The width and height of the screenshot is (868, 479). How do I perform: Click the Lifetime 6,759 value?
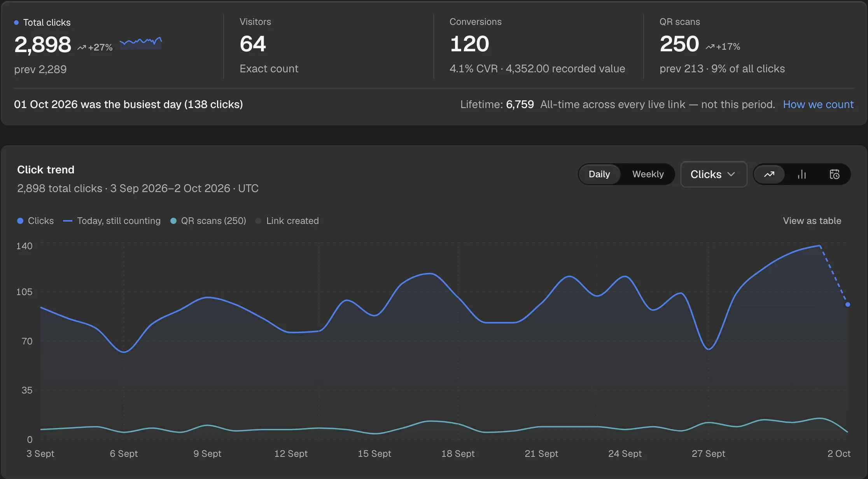(x=520, y=104)
